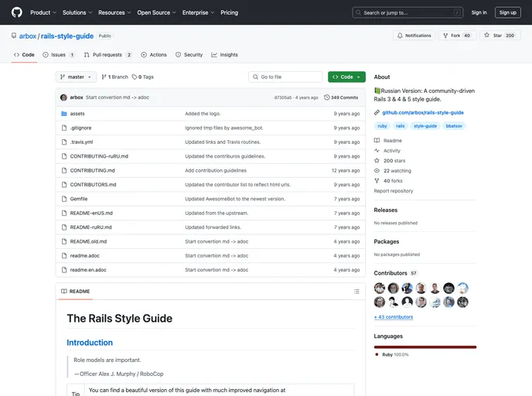Click the file icon beside CONTRIBUTORS.md
Image resolution: width=532 pixels, height=396 pixels.
pos(63,185)
